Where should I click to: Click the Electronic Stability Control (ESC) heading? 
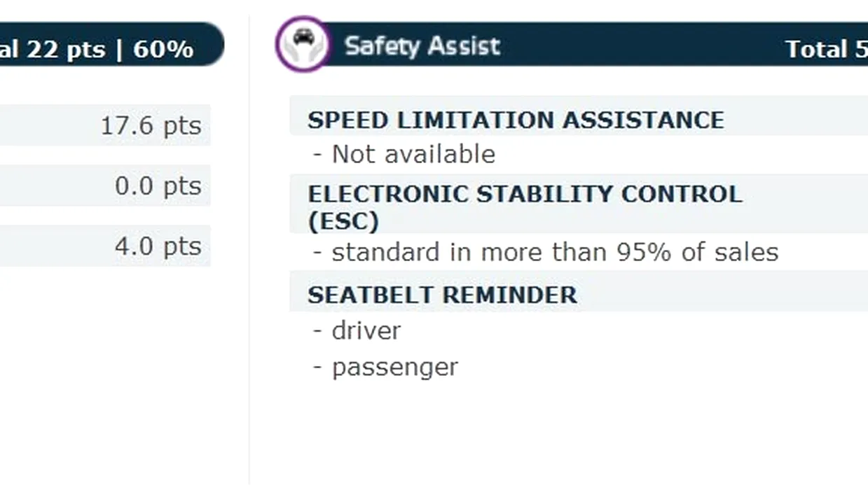525,207
